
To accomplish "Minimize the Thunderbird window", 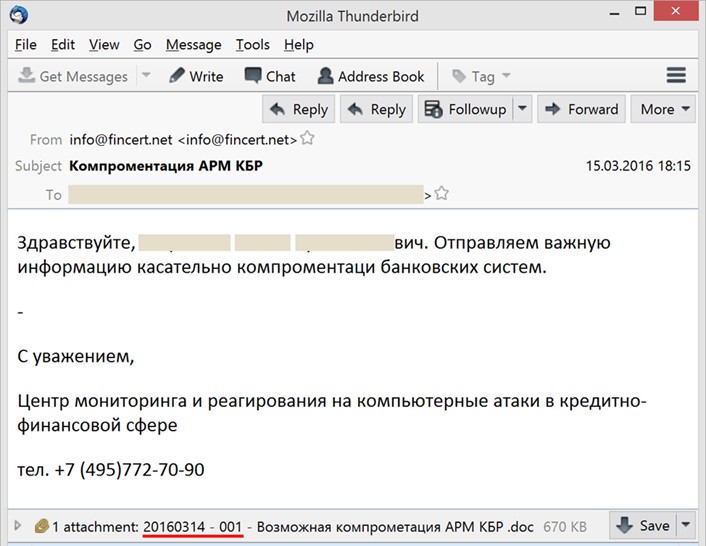I will 614,14.
